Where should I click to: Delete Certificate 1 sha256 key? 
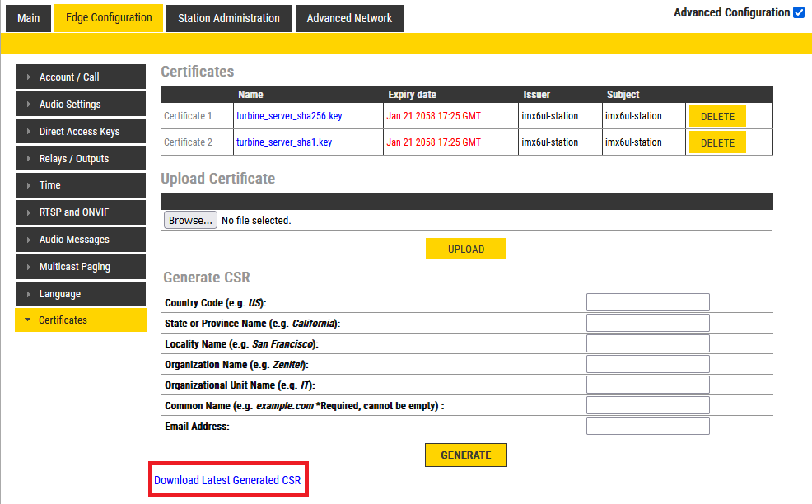[716, 116]
